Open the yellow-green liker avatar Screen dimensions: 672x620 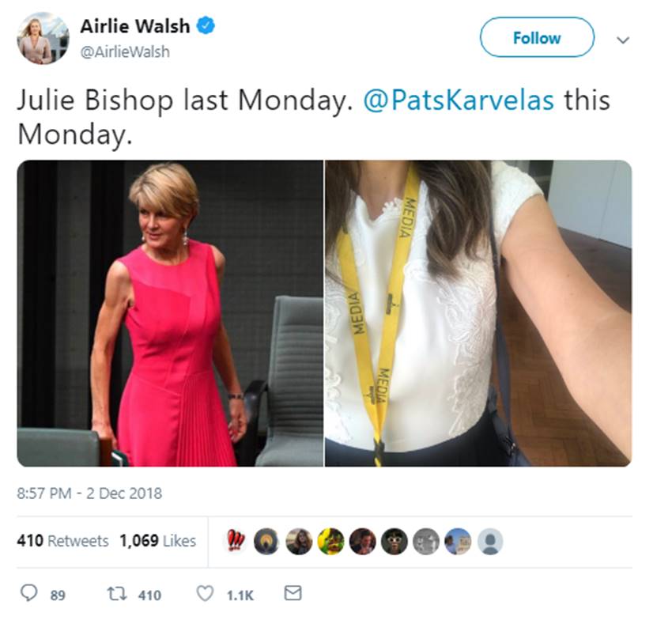330,541
